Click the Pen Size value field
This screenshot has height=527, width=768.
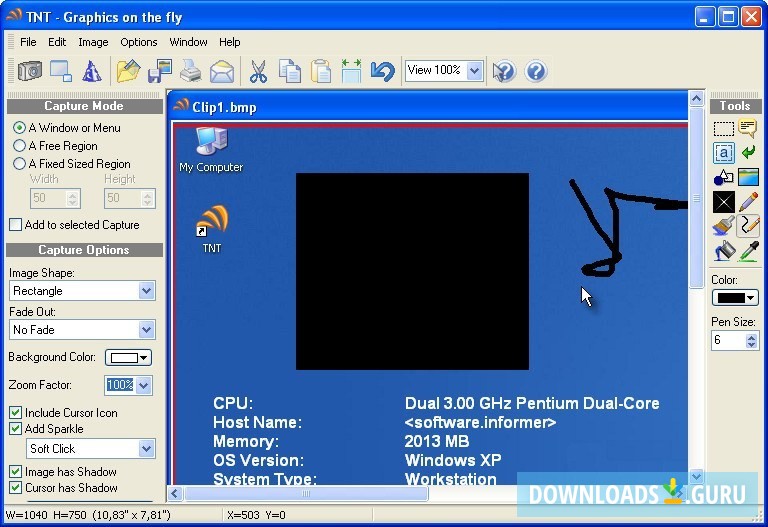[x=729, y=340]
